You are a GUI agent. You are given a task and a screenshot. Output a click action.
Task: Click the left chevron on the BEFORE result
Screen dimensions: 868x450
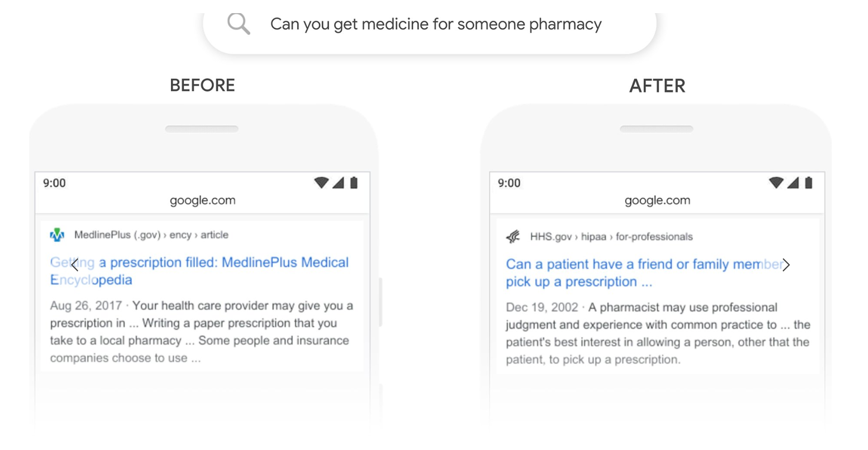point(75,264)
